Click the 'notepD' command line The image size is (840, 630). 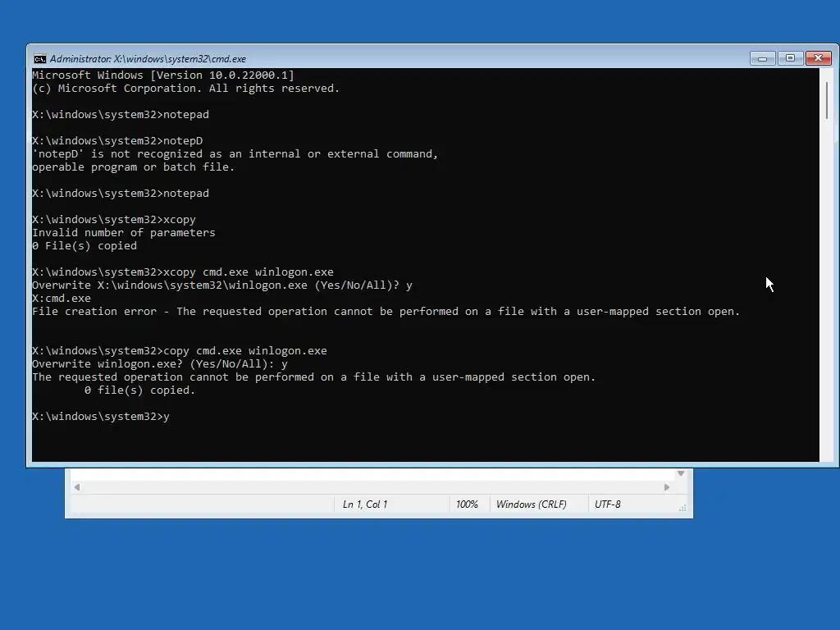pos(117,141)
